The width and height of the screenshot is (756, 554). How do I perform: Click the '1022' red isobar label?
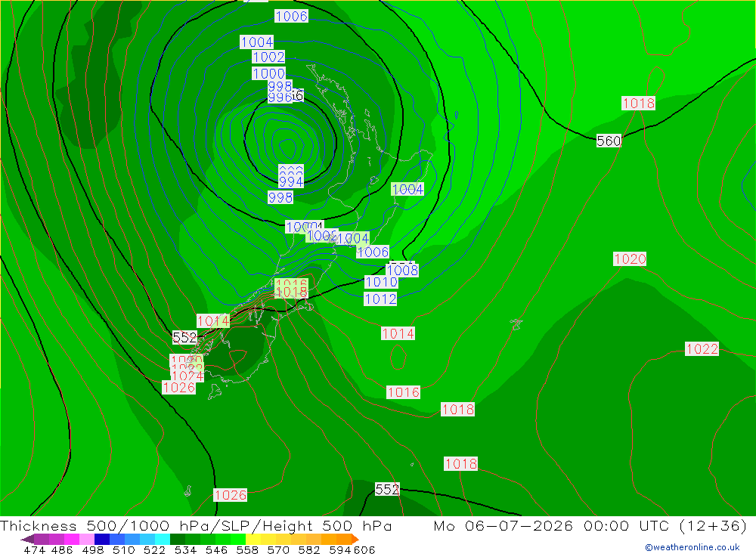coord(702,348)
